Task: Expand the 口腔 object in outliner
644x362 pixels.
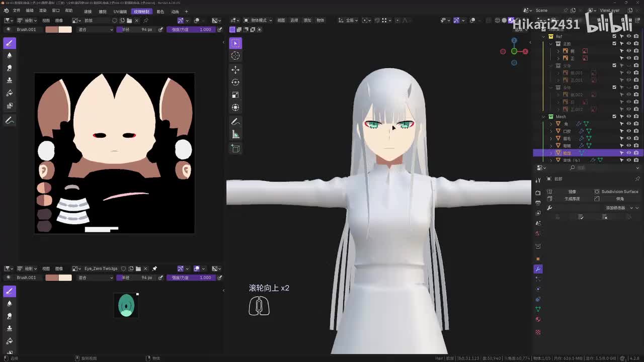Action: pos(551,131)
